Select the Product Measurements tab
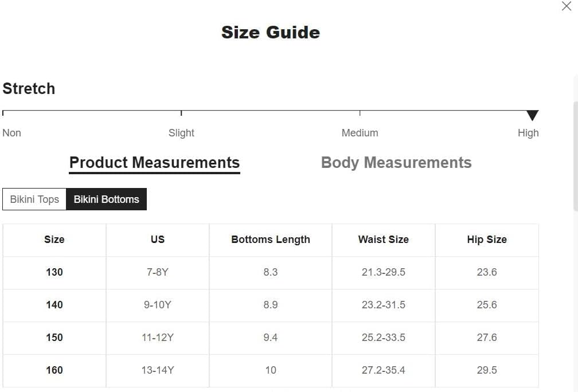The width and height of the screenshot is (578, 392). coord(155,163)
